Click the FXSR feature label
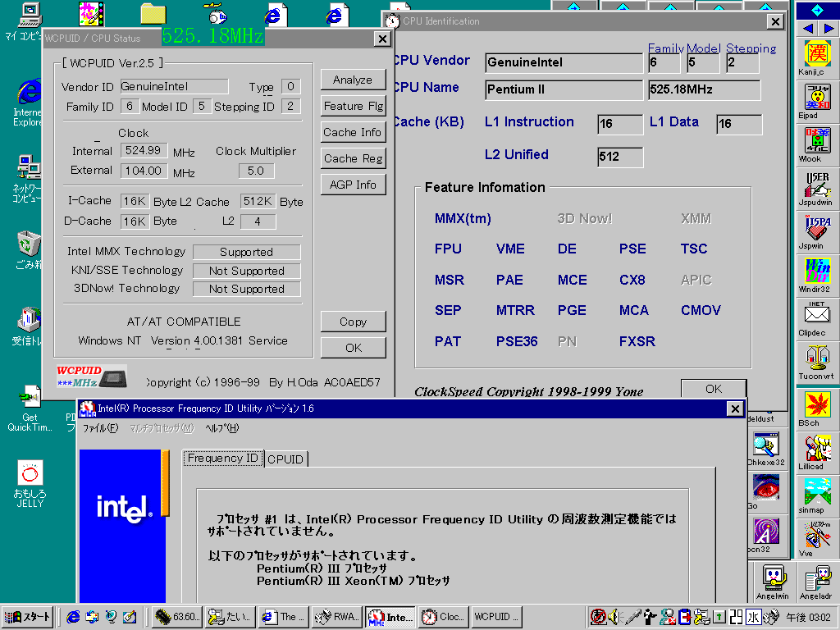840x630 pixels. tap(637, 341)
